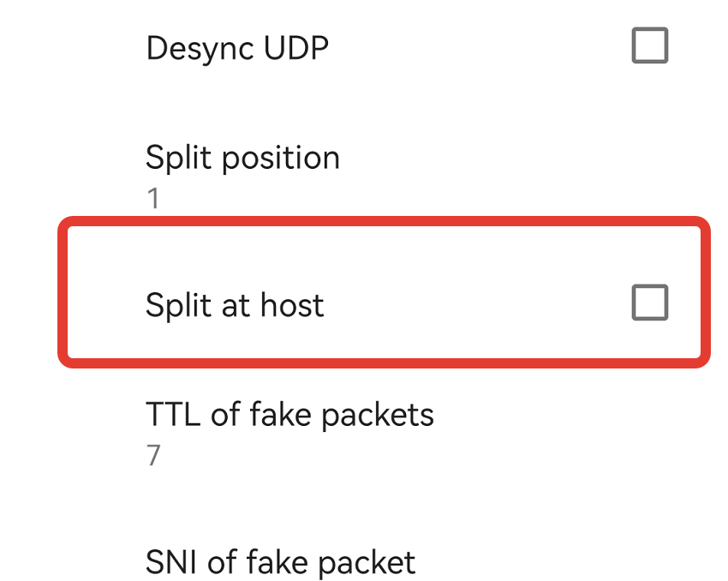Tap the word "TTL" in the list

[x=174, y=415]
